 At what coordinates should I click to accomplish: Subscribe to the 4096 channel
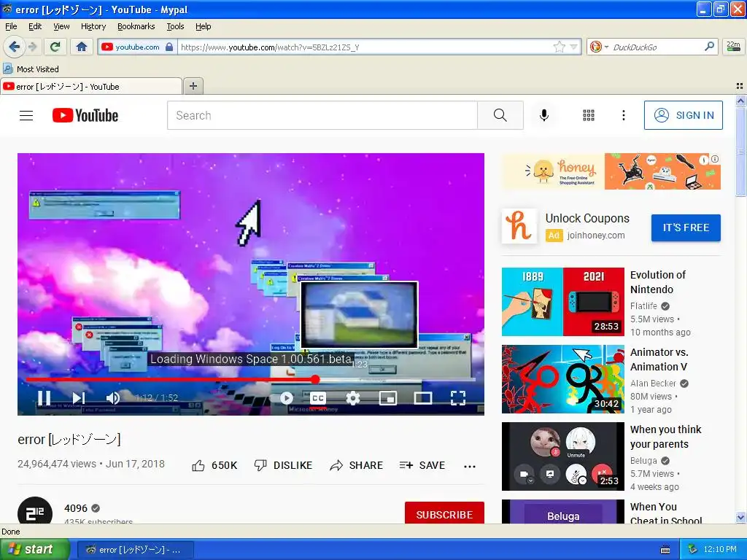coord(444,513)
